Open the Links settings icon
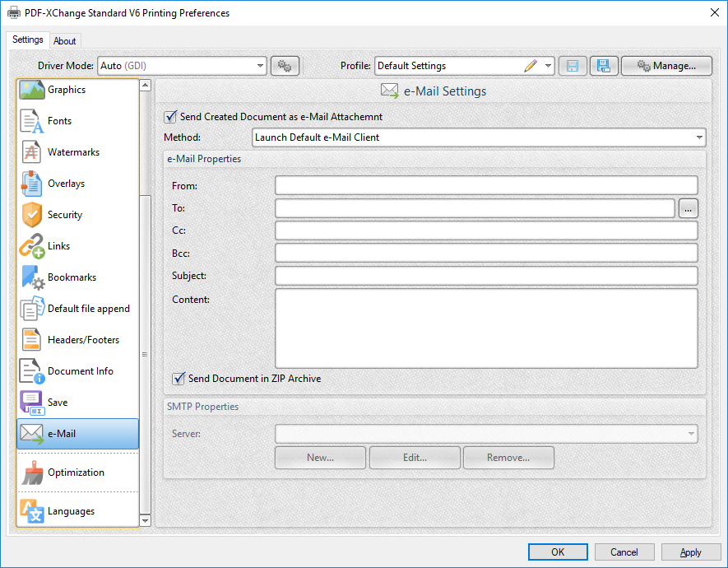The image size is (728, 568). point(31,246)
